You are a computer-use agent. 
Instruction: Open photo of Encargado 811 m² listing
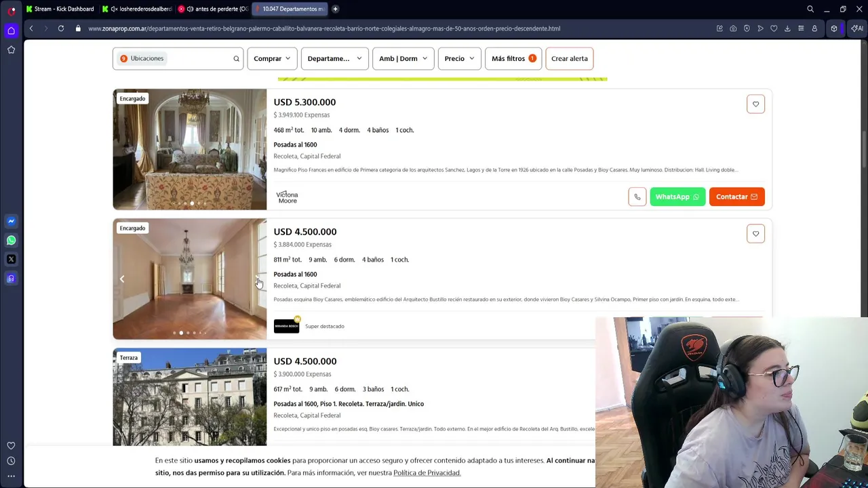pyautogui.click(x=190, y=279)
